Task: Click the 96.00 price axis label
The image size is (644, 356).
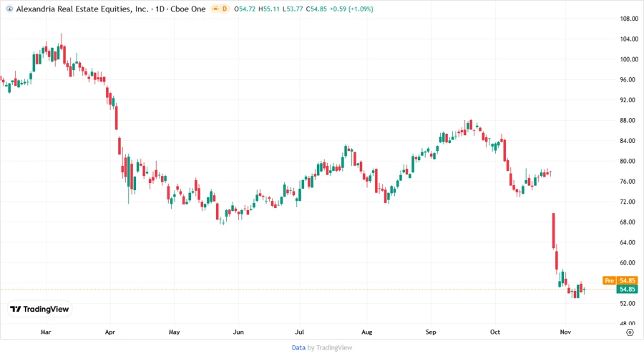Action: coord(629,79)
